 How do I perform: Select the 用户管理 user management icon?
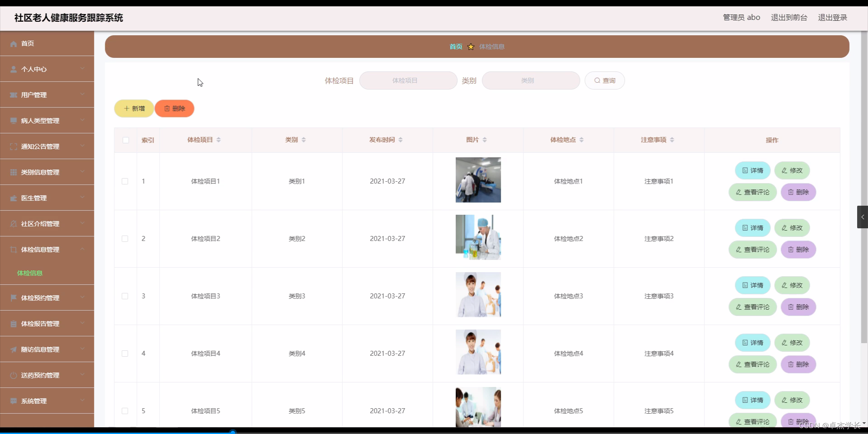13,95
